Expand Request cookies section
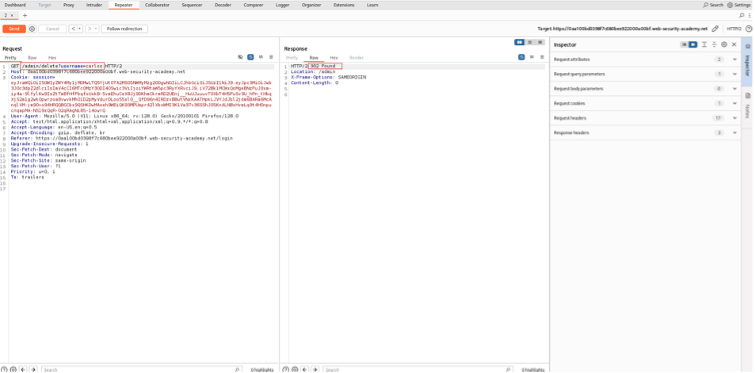This screenshot has height=373, width=755. coord(645,103)
